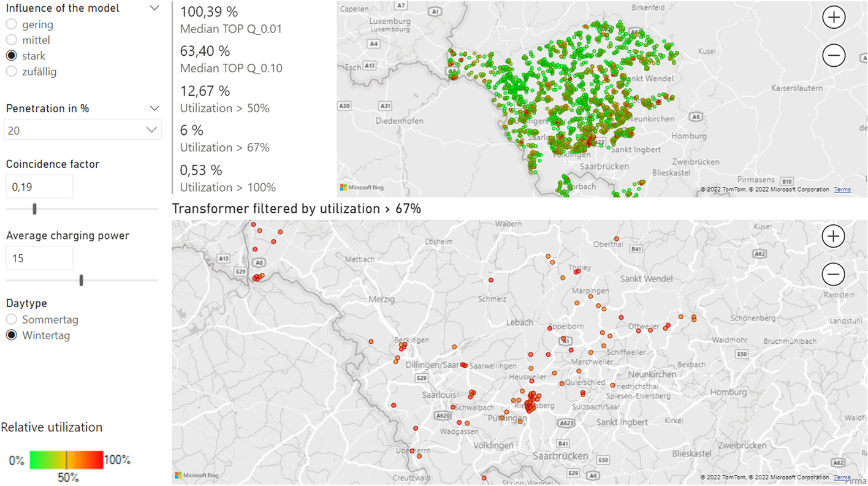This screenshot has height=486, width=868.
Task: Click the 'Saarlouis' label on lower map
Action: pos(439,395)
